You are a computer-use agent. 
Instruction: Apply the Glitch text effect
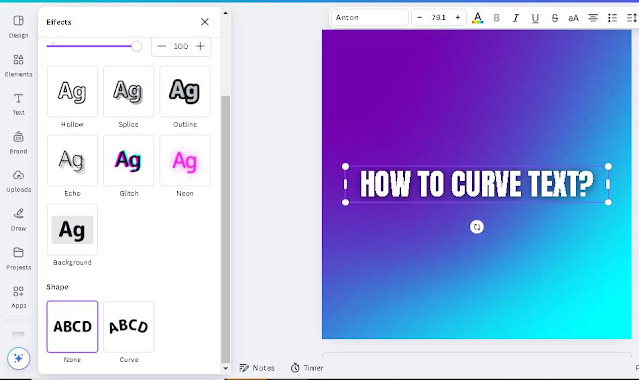[128, 161]
